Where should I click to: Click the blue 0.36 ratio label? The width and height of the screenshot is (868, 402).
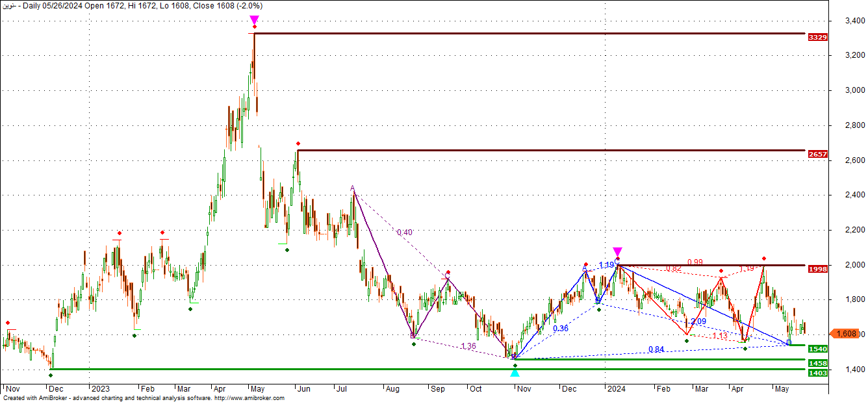click(561, 329)
